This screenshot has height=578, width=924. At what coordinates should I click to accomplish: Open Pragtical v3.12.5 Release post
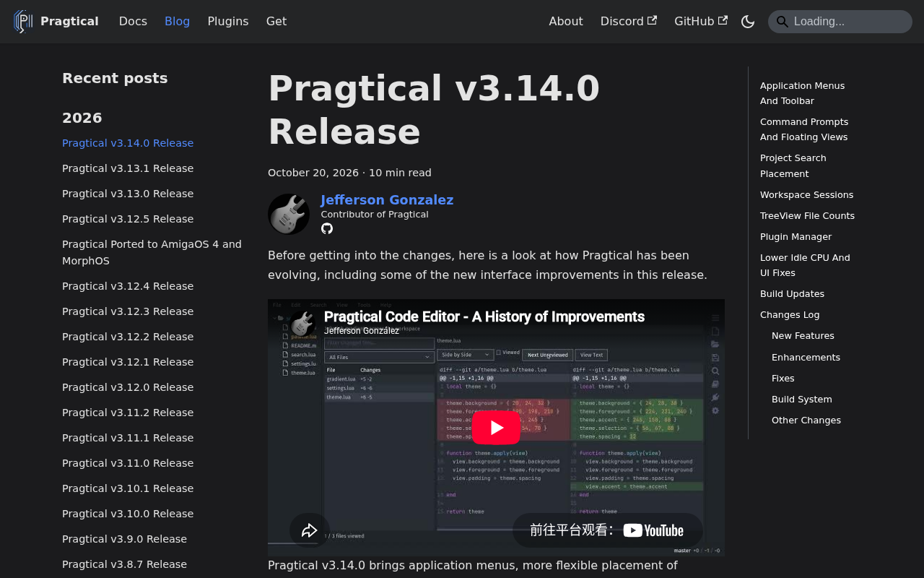pyautogui.click(x=128, y=219)
